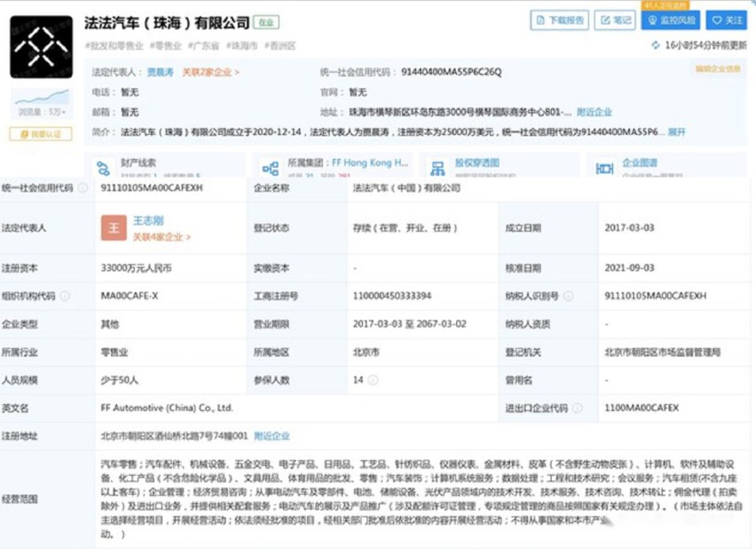756x555 pixels.
Task: Click the refresh icon beside 16小时54分钟前更新
Action: 655,45
